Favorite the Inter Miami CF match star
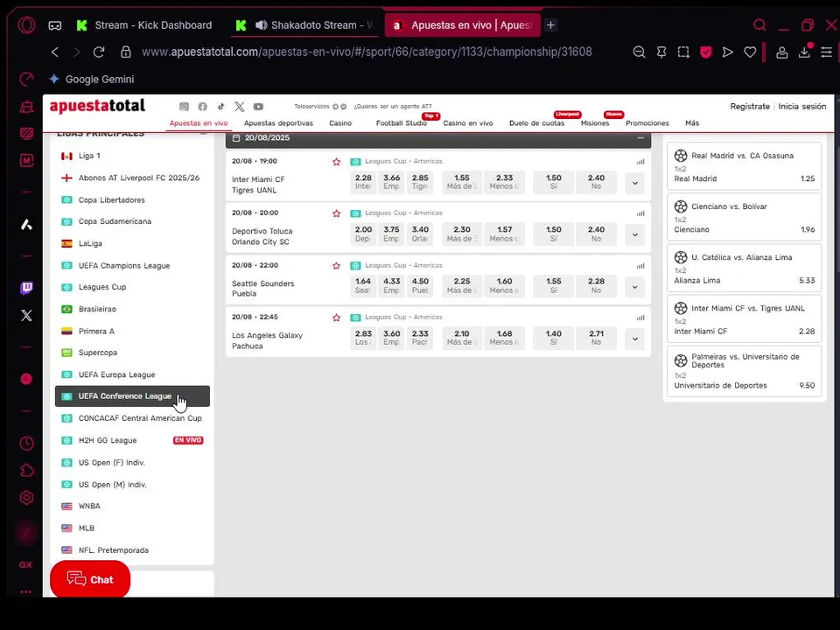Screen dimensions: 840x630 (336, 162)
